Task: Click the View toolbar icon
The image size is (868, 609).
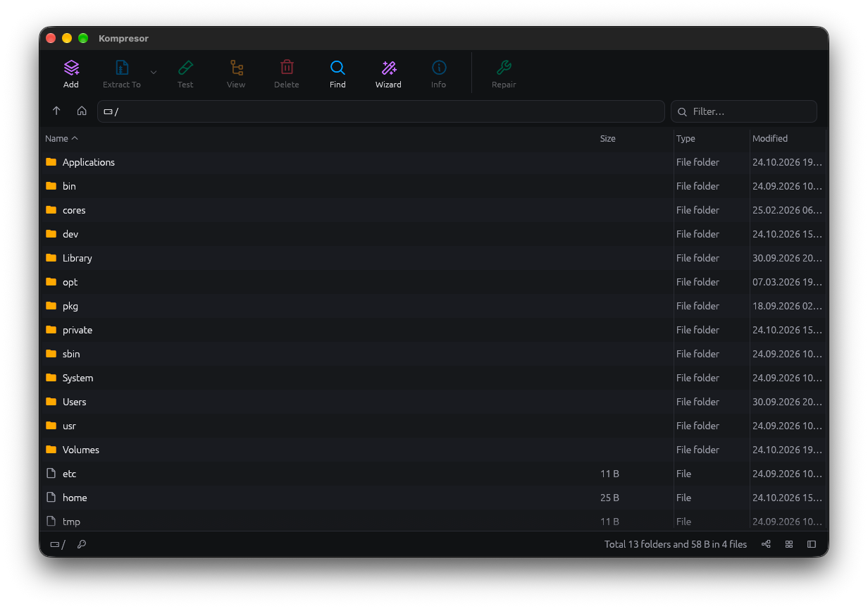Action: click(236, 68)
